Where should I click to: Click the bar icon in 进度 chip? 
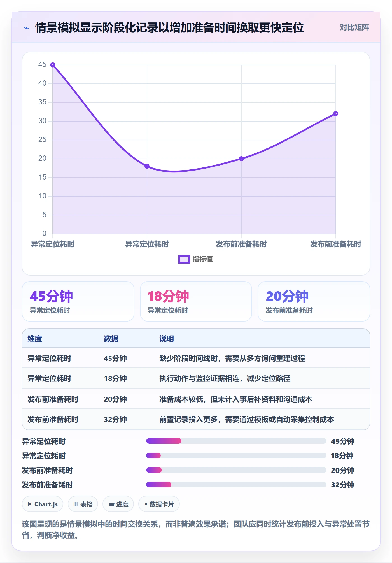coord(111,505)
